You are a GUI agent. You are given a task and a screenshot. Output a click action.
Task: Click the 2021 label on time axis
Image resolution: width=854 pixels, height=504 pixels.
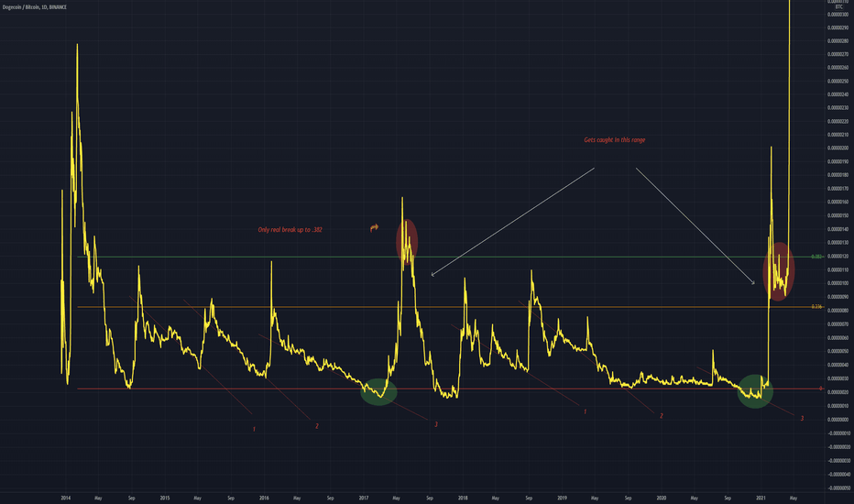pyautogui.click(x=761, y=498)
